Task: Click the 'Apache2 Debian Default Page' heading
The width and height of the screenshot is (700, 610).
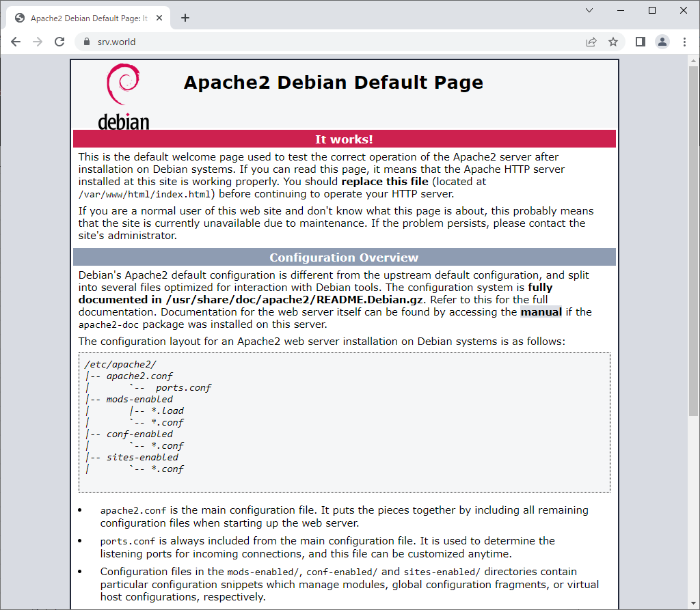Action: click(333, 83)
